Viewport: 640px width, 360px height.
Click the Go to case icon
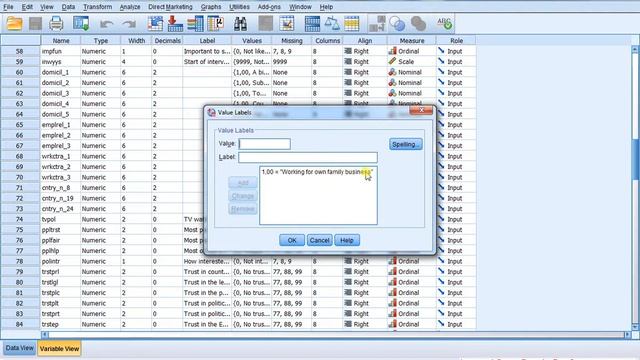[155, 24]
